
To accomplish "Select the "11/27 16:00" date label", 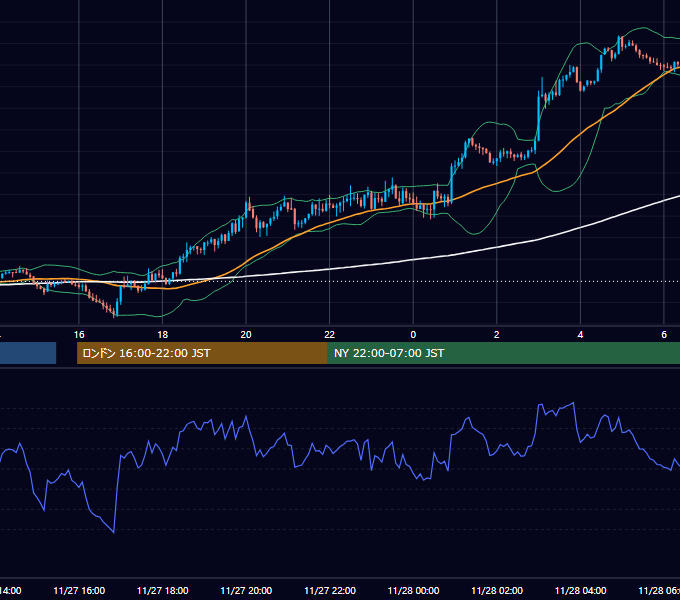I will tap(79, 591).
